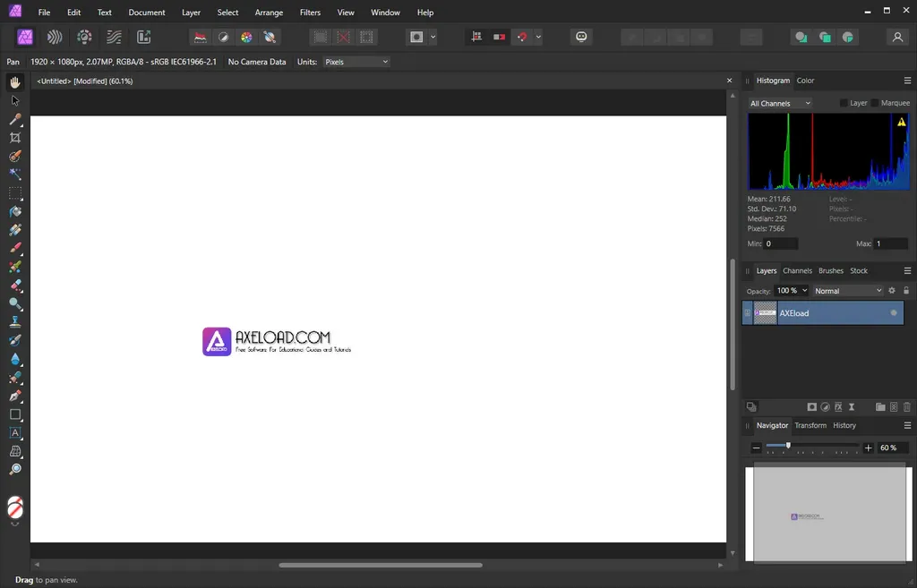Screen dimensions: 917x588
Task: Select the Erase Brush tool
Action: [x=15, y=285]
